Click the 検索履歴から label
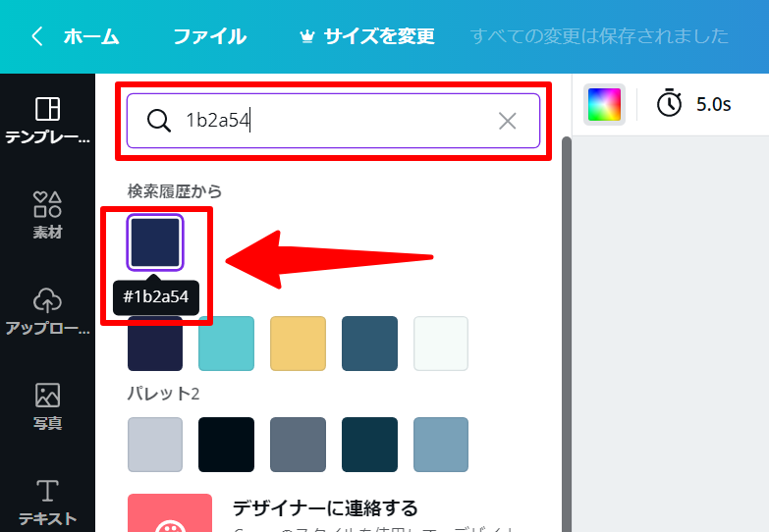The image size is (769, 532). click(175, 191)
